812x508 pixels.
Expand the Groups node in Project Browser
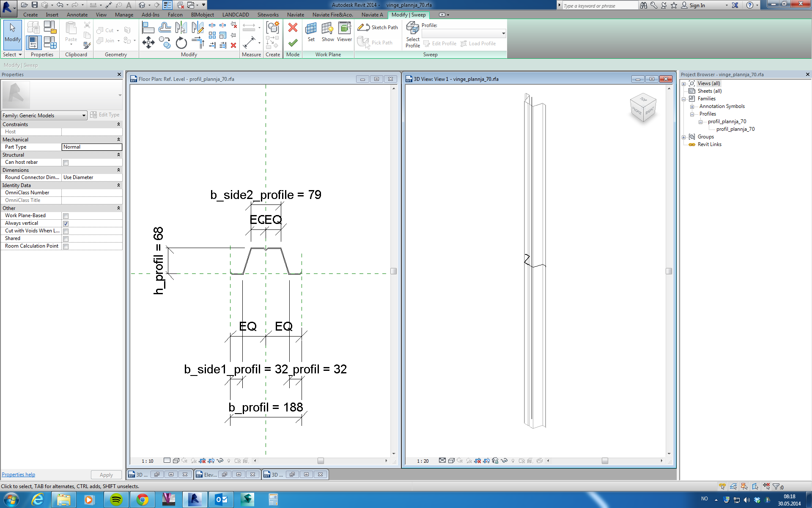coord(683,137)
